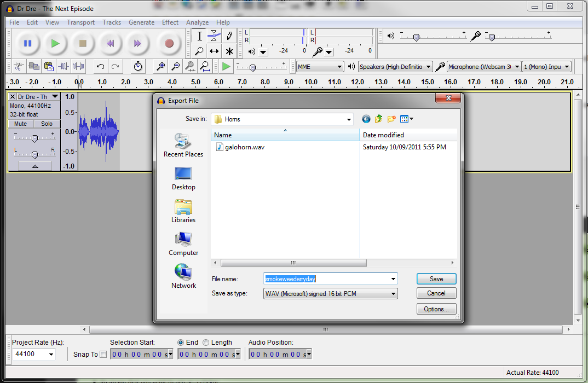Click the Cancel button
The height and width of the screenshot is (383, 588).
(x=436, y=293)
